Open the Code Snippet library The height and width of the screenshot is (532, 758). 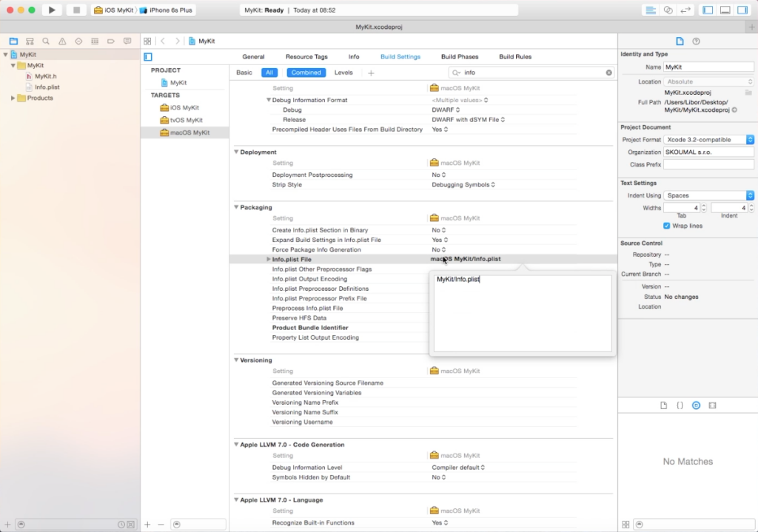680,405
